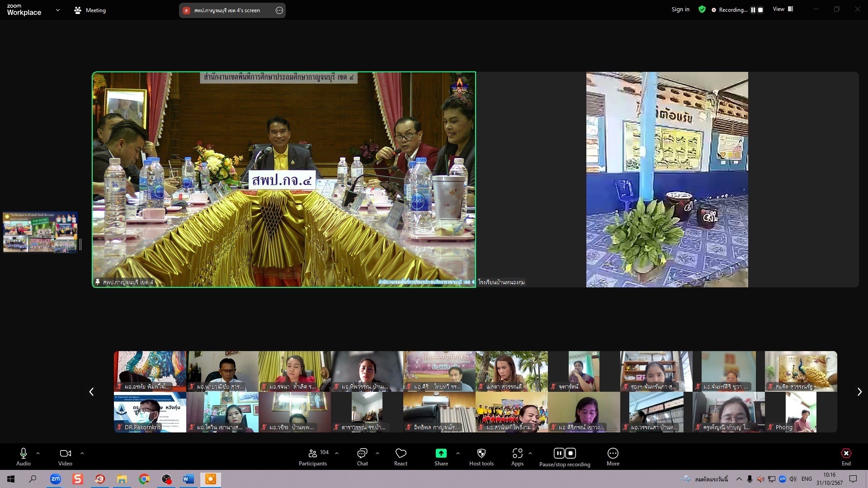The image size is (868, 488).
Task: Mute microphone with Audio button
Action: pos(24,457)
